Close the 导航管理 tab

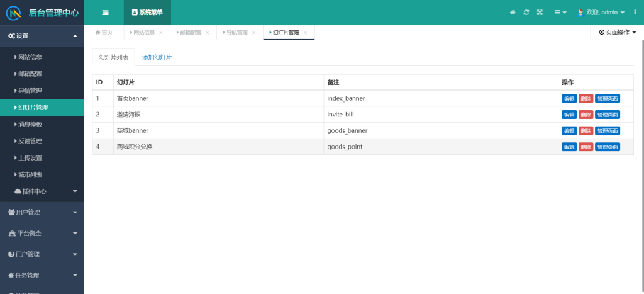[x=253, y=33]
